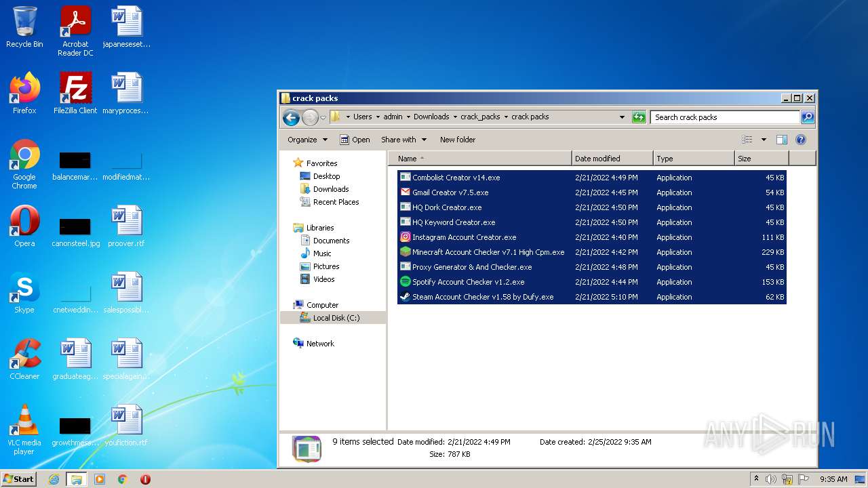868x488 pixels.
Task: Click the Opera taskbar icon
Action: (145, 479)
